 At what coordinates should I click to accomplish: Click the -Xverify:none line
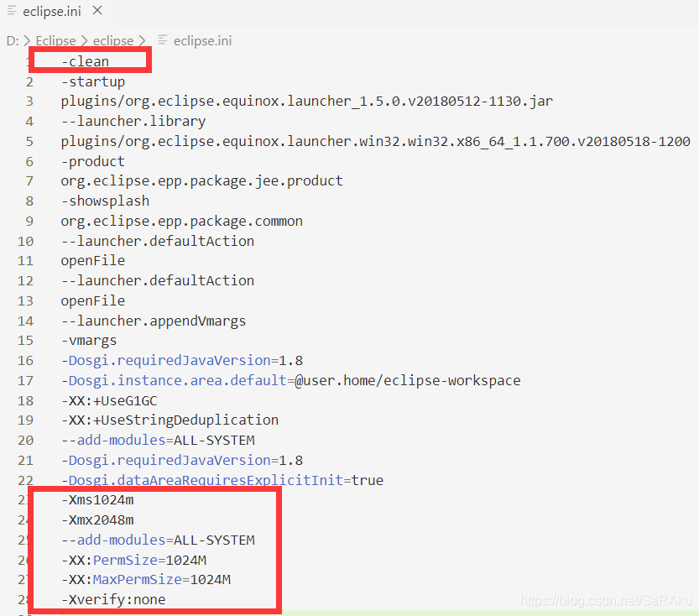112,600
